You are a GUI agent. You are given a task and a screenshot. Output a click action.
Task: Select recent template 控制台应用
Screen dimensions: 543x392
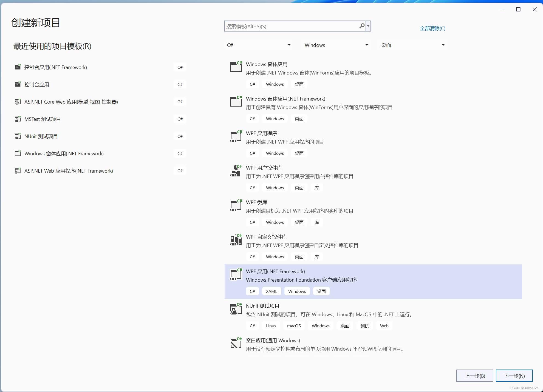point(100,84)
